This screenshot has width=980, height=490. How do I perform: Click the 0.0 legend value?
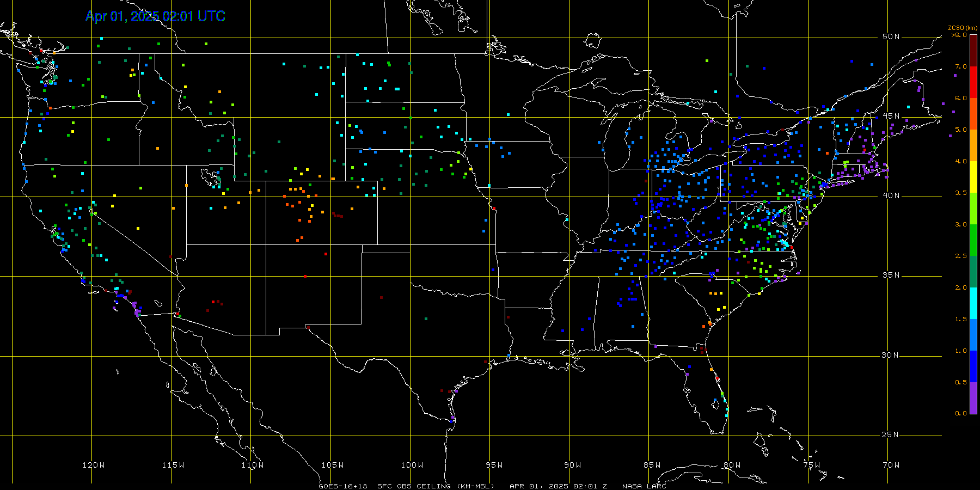tap(961, 413)
